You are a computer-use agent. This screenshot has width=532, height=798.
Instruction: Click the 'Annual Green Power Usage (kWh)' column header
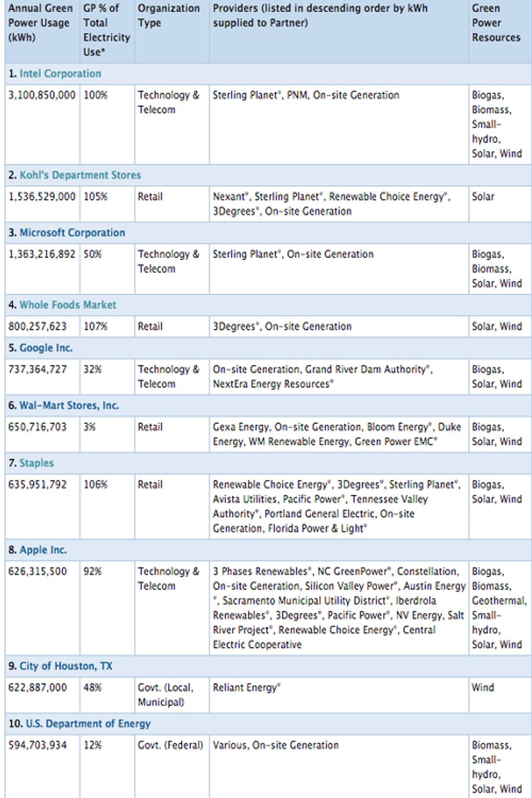[40, 23]
